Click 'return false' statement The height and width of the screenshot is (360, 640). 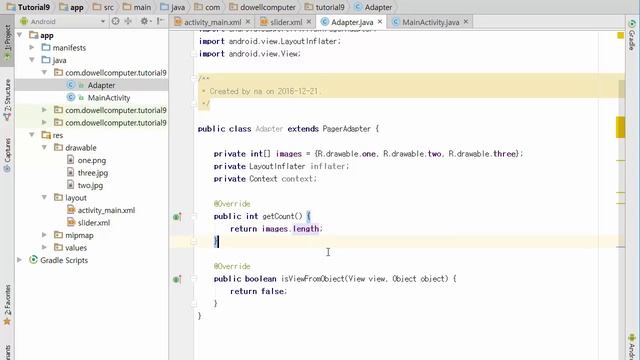(x=257, y=291)
